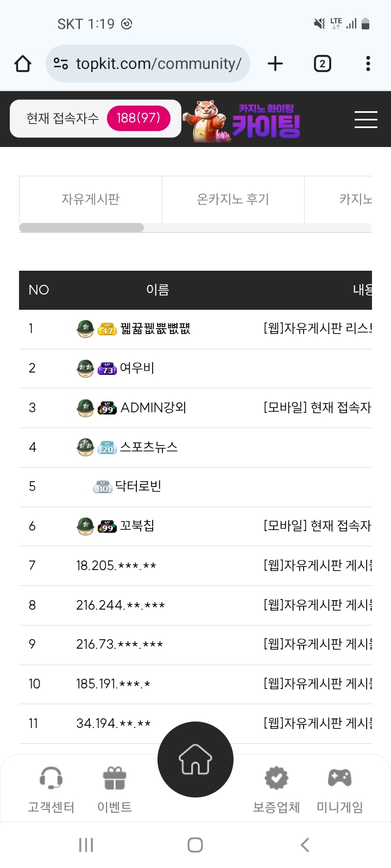Tap the site info icon in address bar

(61, 63)
